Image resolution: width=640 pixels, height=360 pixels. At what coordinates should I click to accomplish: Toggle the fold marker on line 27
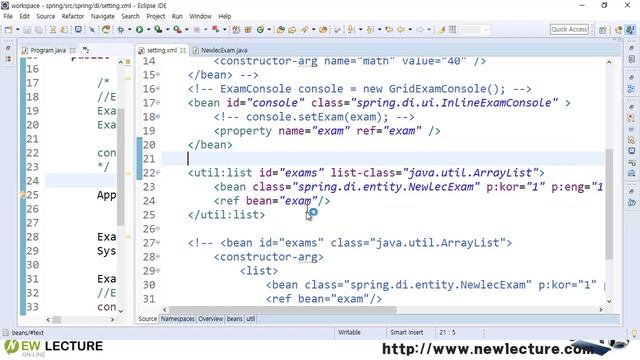[158, 242]
